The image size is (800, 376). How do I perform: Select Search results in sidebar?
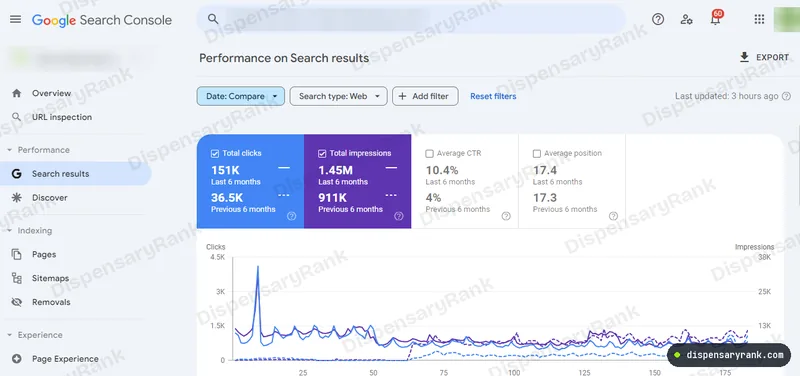[76, 174]
